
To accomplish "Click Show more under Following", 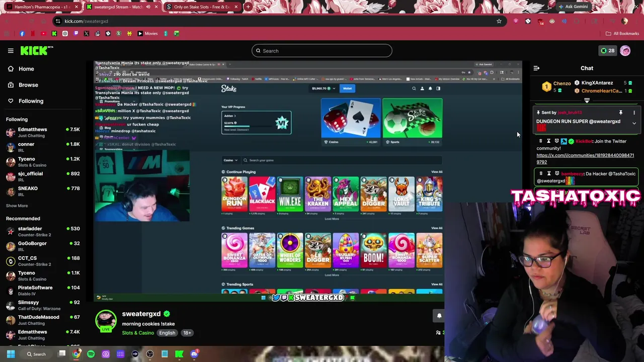I will tap(17, 206).
